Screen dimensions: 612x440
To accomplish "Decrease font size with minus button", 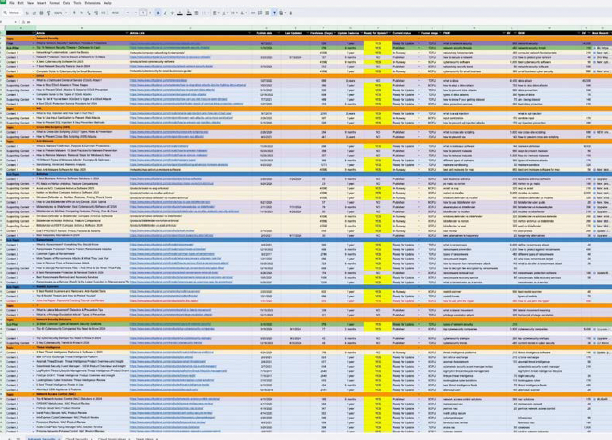I will click(128, 13).
